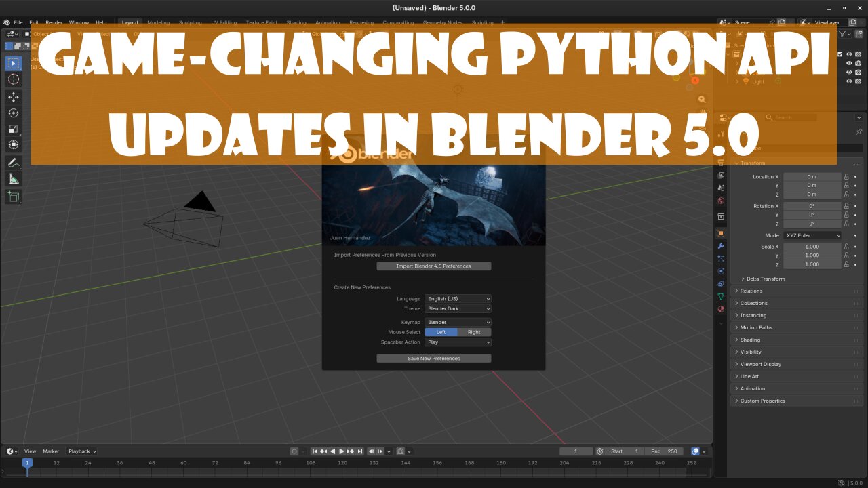This screenshot has width=868, height=488.
Task: Click the Blender logo menu icon
Action: click(x=7, y=22)
